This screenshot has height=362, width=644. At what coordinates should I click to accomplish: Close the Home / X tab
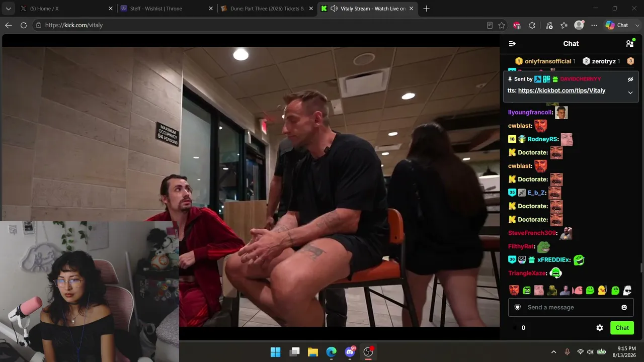pyautogui.click(x=111, y=9)
